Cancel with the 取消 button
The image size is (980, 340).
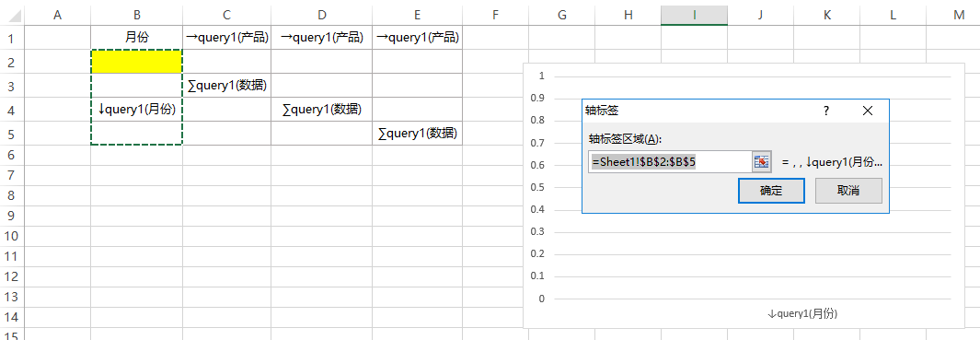pos(848,191)
